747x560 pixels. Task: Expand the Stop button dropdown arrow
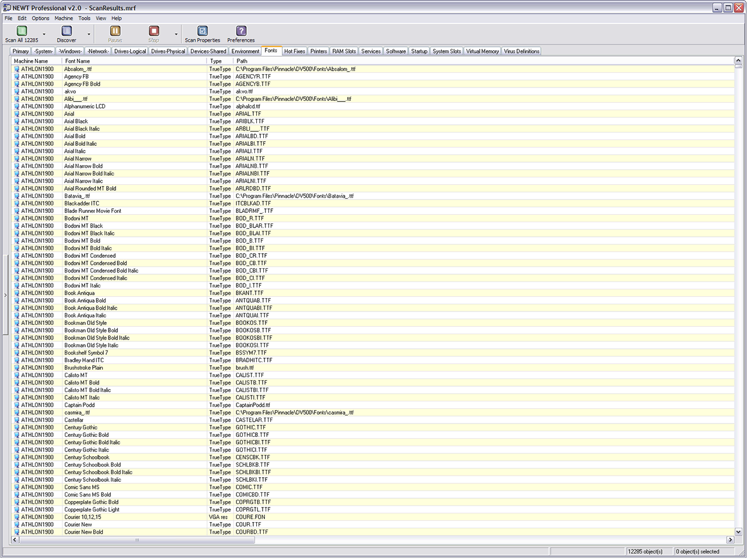(x=176, y=34)
